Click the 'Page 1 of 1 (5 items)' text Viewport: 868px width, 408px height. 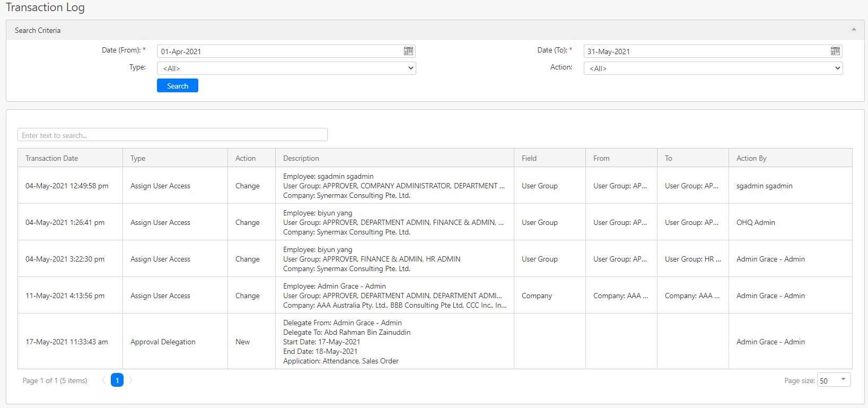(55, 380)
